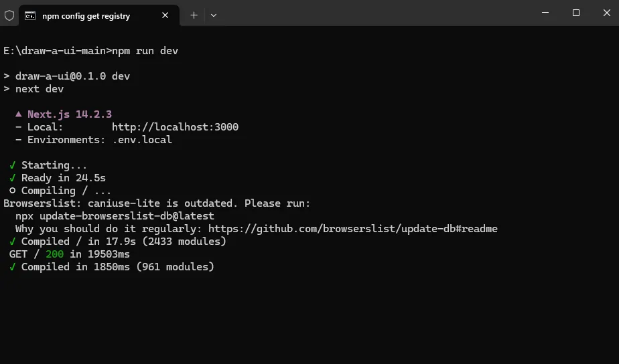Open the GitHub browserslist update-db readme link

point(352,229)
